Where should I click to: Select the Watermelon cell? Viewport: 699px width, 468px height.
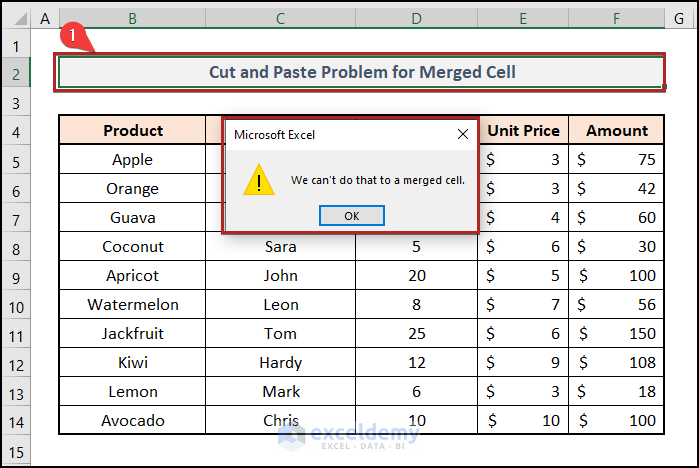coord(132,305)
